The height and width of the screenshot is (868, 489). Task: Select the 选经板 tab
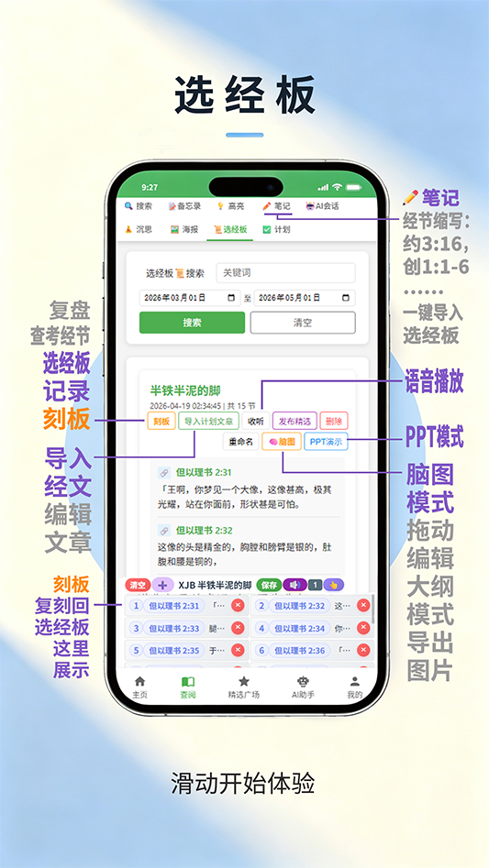tap(230, 229)
